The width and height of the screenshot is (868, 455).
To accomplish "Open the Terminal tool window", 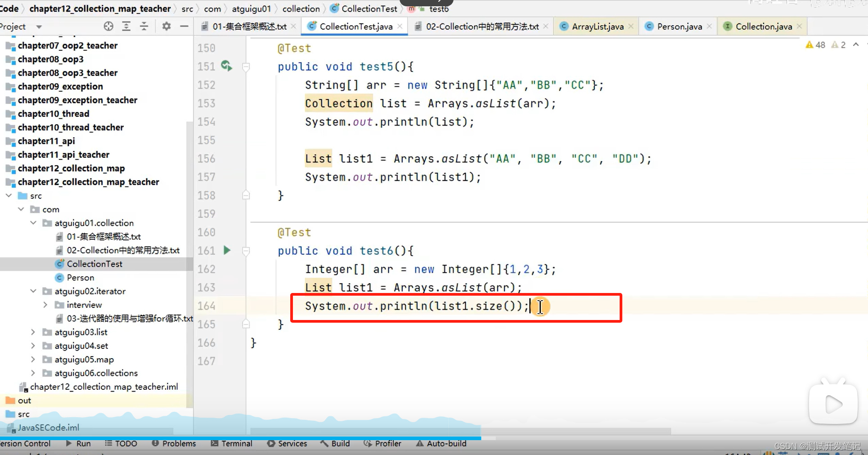I will (x=231, y=443).
